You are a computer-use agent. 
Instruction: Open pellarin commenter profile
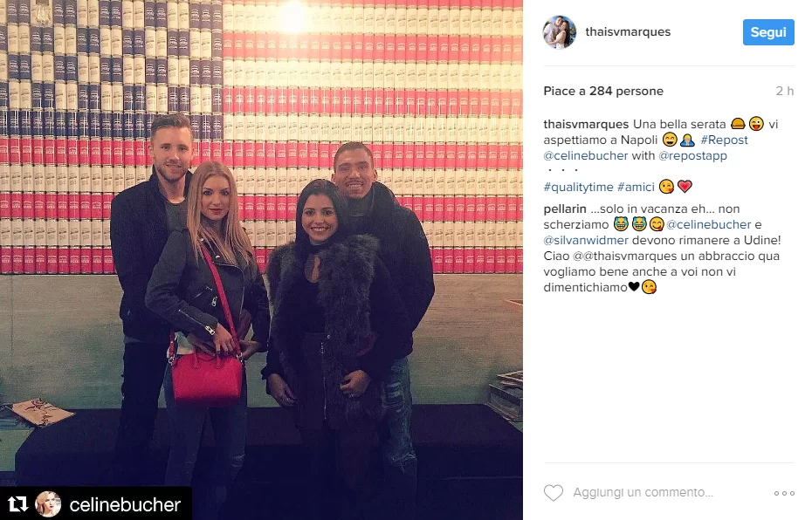(x=565, y=209)
